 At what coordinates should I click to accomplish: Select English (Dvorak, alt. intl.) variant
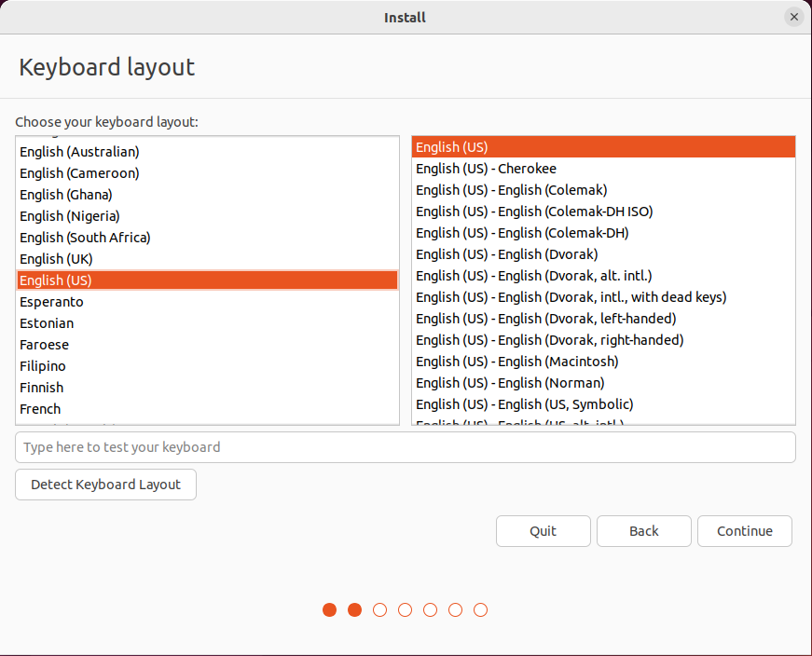603,276
